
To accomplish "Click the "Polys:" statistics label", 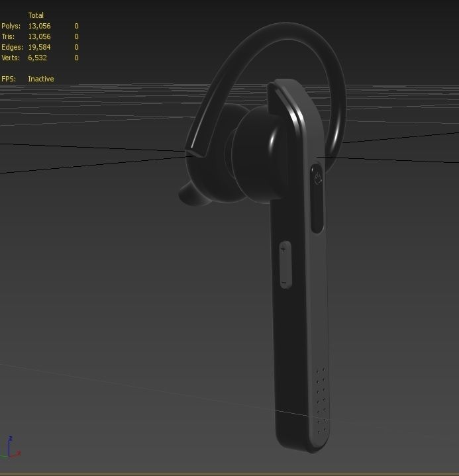I will pyautogui.click(x=11, y=26).
